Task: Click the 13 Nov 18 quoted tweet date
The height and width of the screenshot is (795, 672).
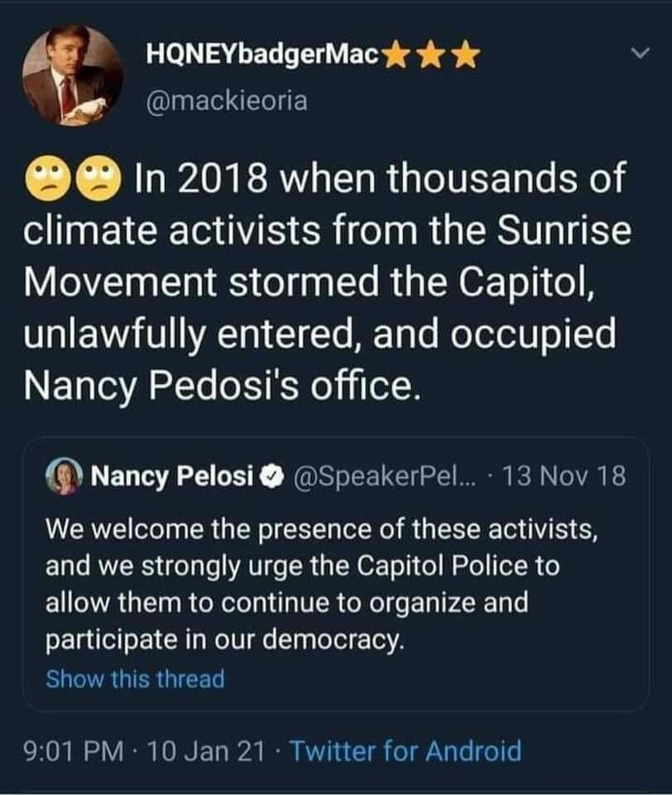Action: pyautogui.click(x=564, y=476)
